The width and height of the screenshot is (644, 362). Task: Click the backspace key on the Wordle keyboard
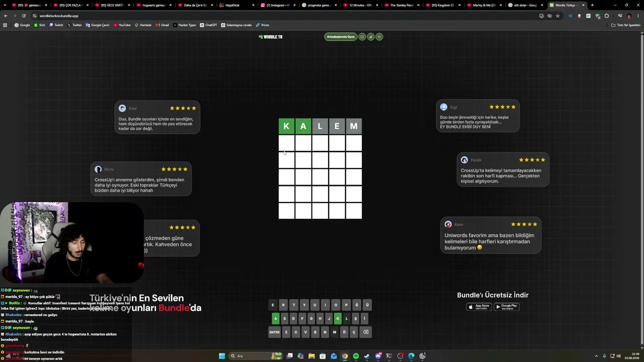coord(366,332)
